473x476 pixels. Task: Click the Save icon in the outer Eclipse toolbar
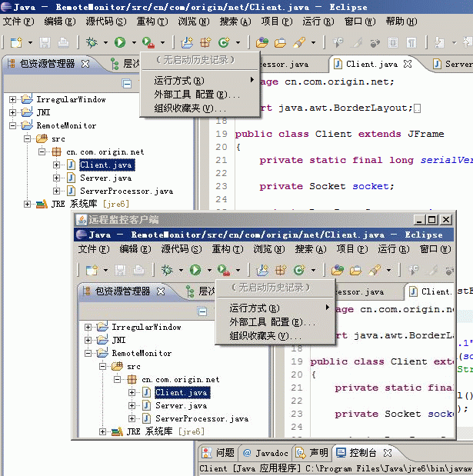coord(45,42)
